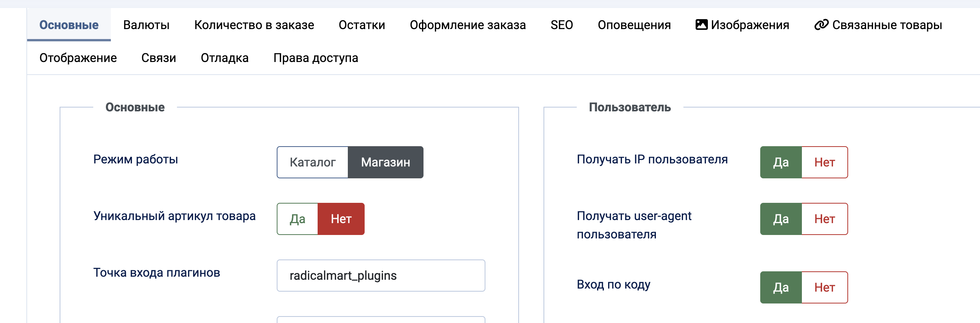Switch to Отображение tab
980x323 pixels.
78,58
